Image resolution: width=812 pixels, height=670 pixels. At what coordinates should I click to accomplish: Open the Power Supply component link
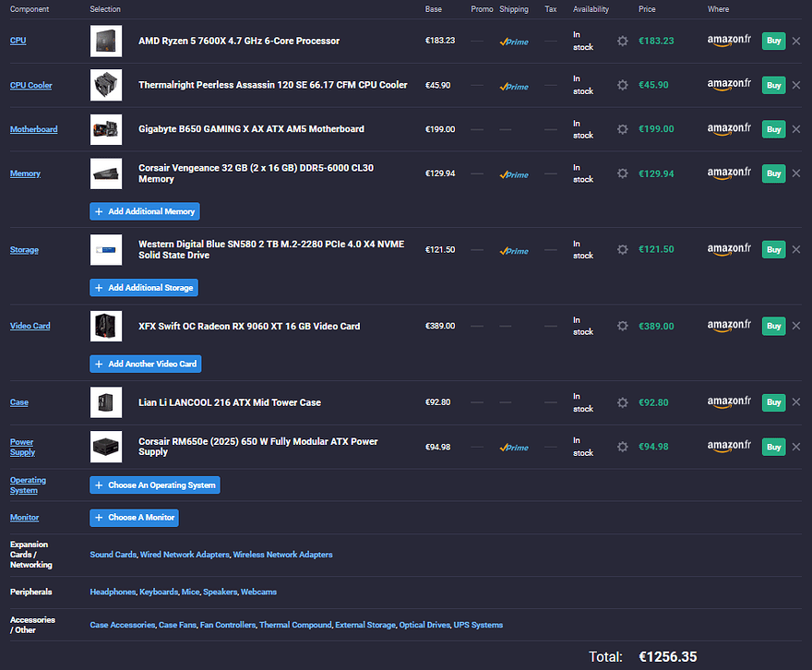pos(22,447)
